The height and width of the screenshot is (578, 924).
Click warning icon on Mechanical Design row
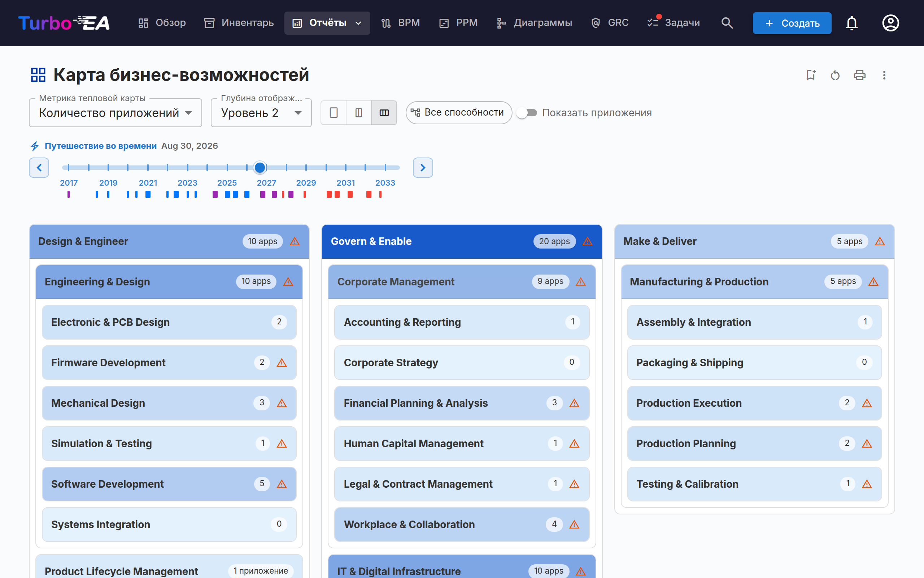coord(282,403)
